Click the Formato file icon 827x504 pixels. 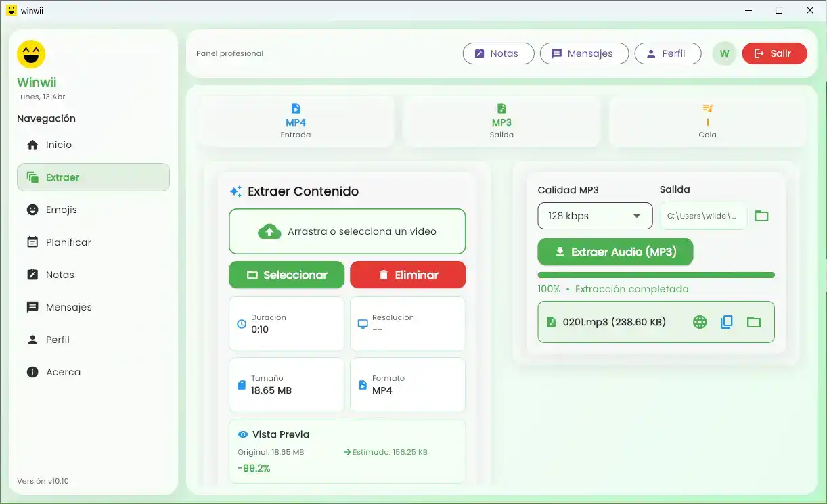click(x=363, y=385)
